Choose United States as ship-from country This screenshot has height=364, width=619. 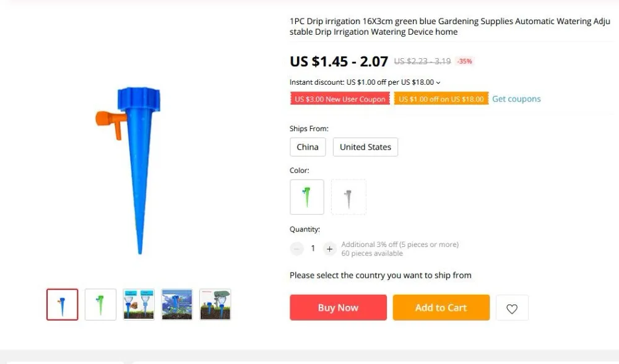coord(365,147)
